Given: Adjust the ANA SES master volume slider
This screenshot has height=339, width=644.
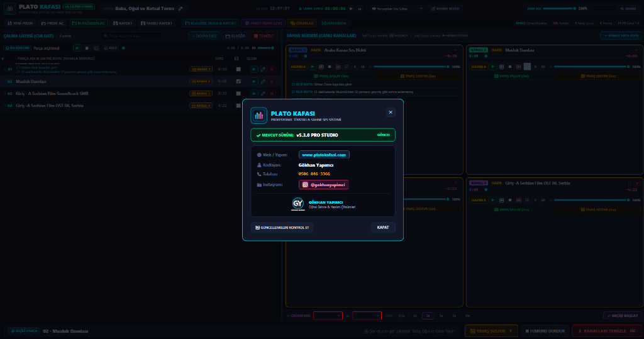Looking at the screenshot, I should [560, 8].
